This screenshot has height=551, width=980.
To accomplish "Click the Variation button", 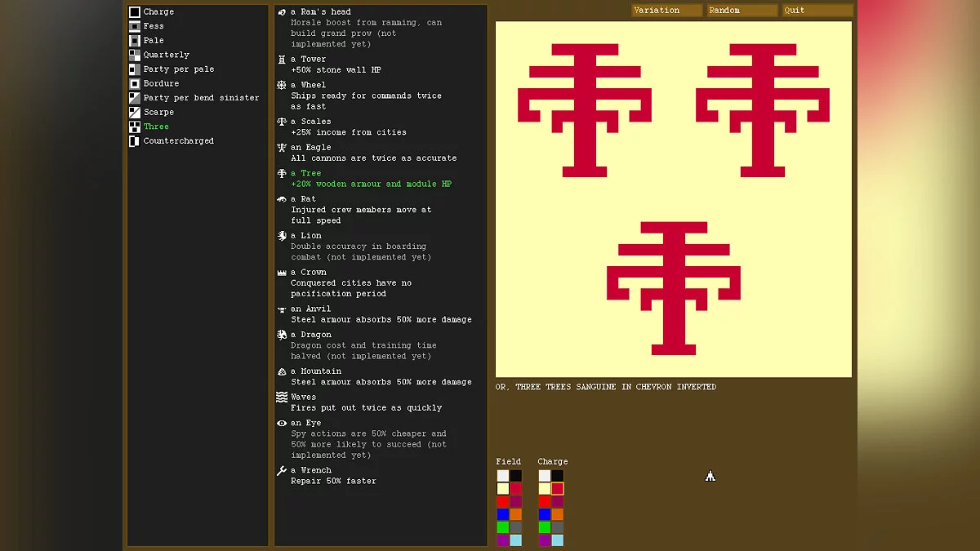I will point(666,11).
